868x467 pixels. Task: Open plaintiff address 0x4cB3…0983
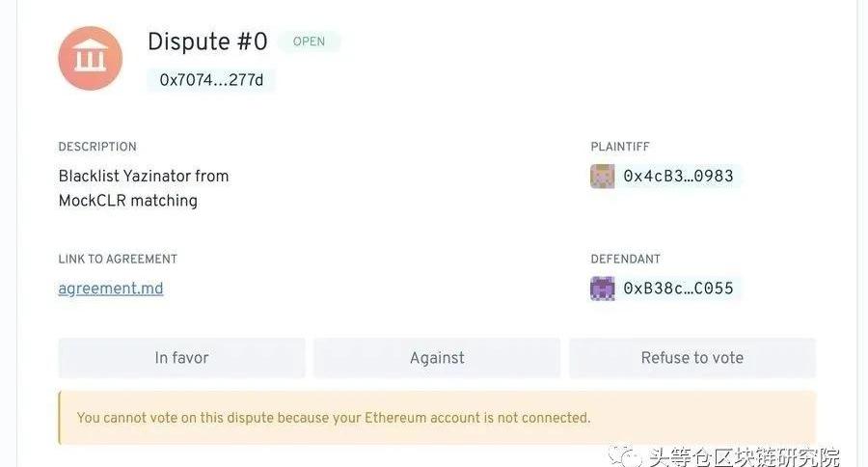(678, 177)
